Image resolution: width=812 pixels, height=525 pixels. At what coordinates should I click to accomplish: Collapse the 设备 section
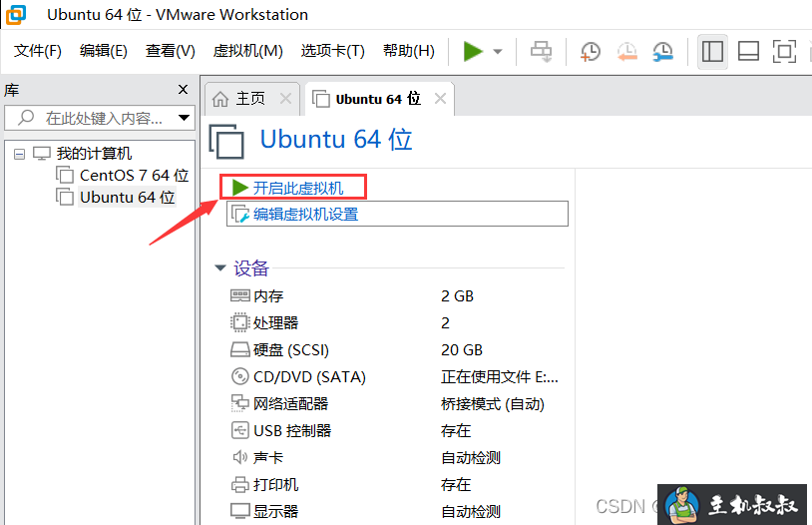coord(220,267)
